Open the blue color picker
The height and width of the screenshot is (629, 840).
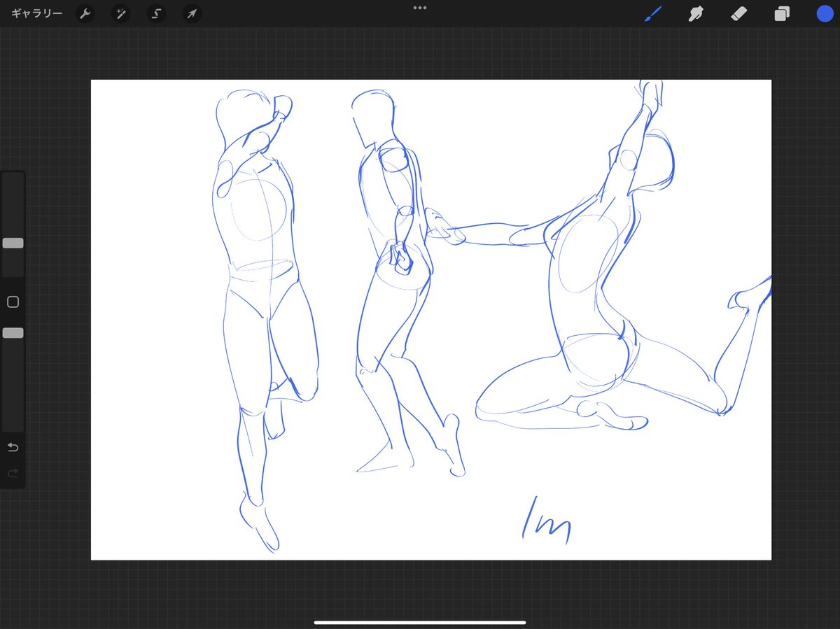[x=825, y=13]
